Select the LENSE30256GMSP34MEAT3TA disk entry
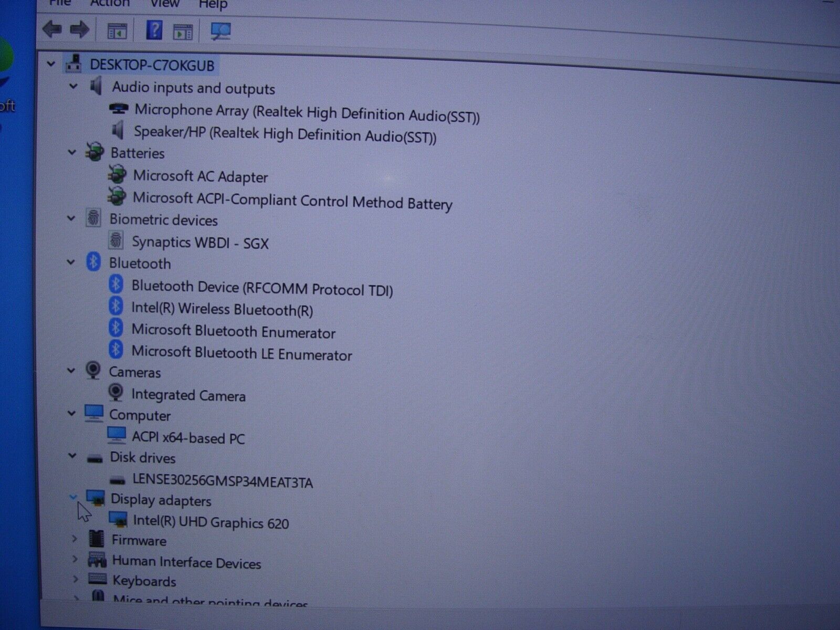Screen dimensions: 840x630 coord(223,480)
